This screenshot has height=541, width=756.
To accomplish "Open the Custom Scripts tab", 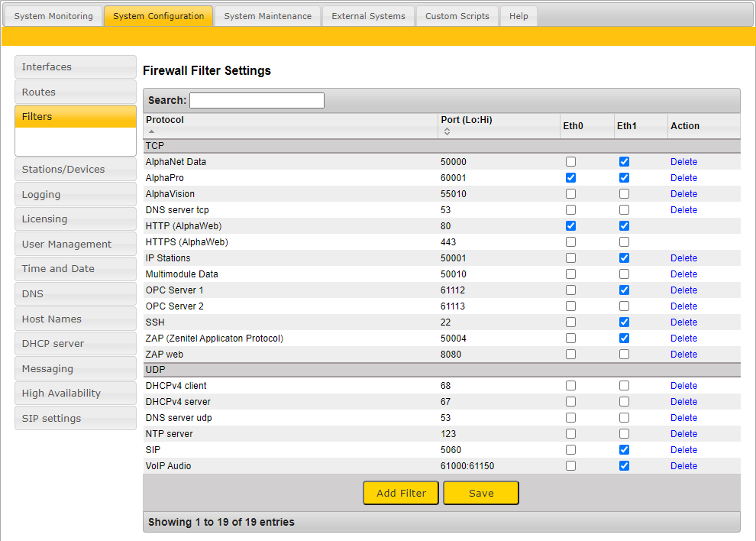I will click(457, 16).
